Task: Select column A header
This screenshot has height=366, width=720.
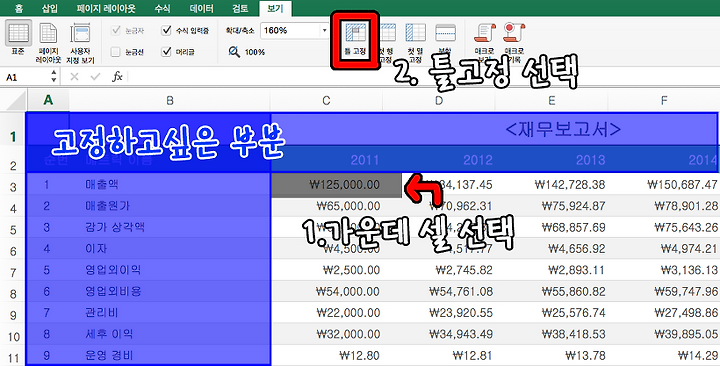Action: pyautogui.click(x=48, y=101)
